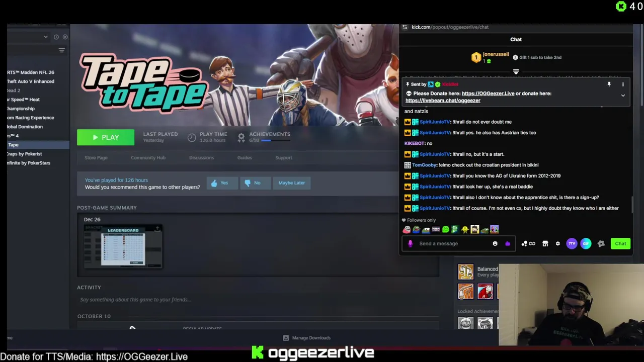Open the emoji picker smiley icon
Viewport: 644px width, 362px height.
coord(495,244)
